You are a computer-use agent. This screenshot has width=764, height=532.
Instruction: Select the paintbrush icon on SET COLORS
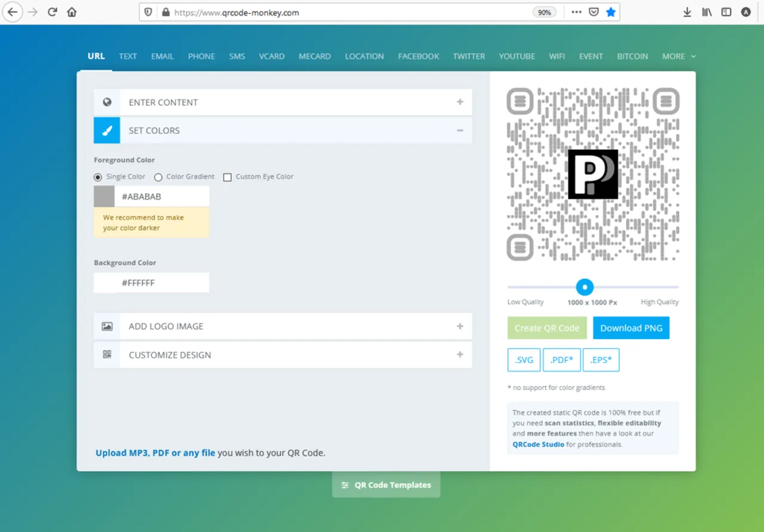tap(107, 130)
